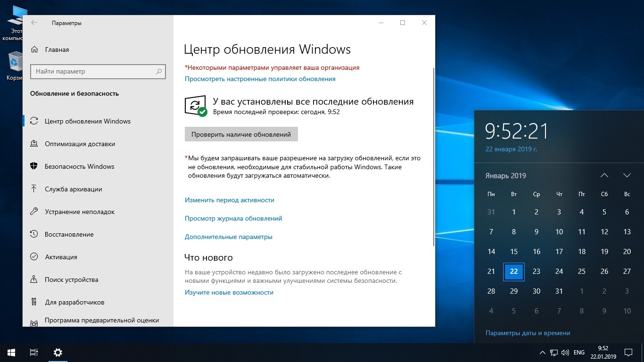Show hidden tray icons chevron
Image resolution: width=644 pixels, height=362 pixels.
[x=542, y=353]
